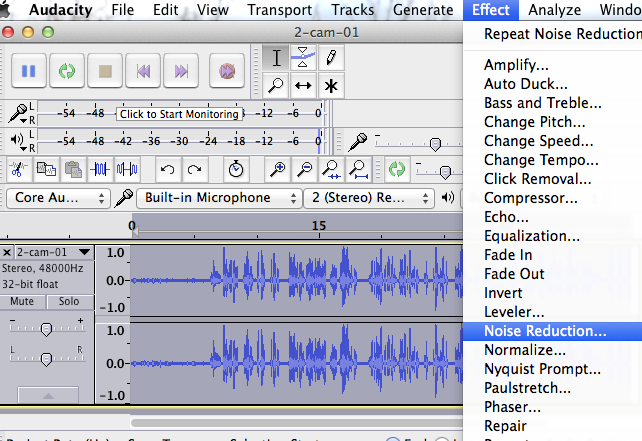Click the green loop Play button
Image resolution: width=642 pixels, height=441 pixels.
pyautogui.click(x=67, y=71)
